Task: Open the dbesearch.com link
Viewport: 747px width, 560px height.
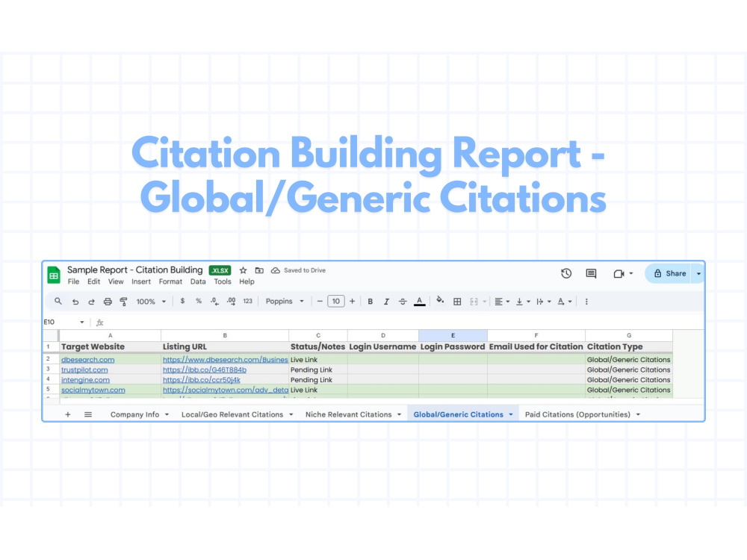Action: (87, 360)
